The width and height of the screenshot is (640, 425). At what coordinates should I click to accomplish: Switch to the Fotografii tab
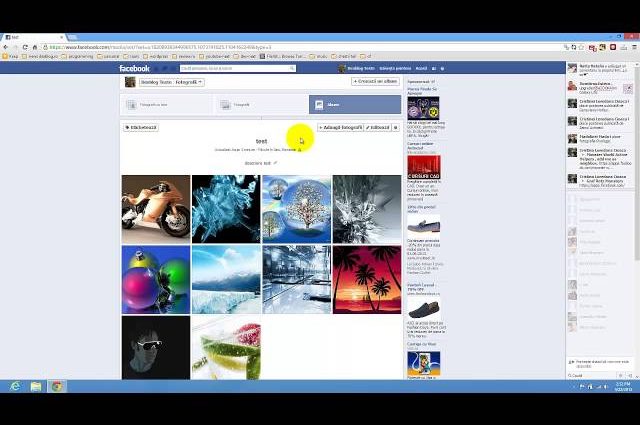tap(260, 105)
